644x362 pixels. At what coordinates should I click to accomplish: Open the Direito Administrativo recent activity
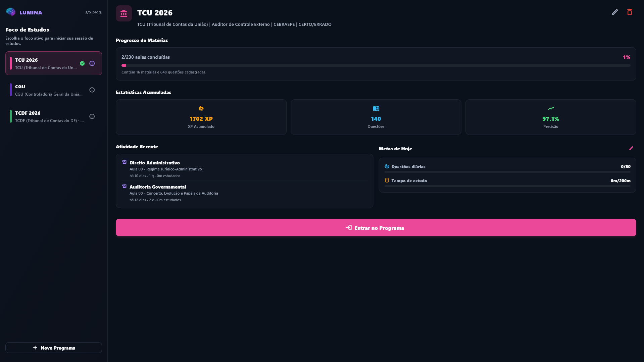[244, 169]
